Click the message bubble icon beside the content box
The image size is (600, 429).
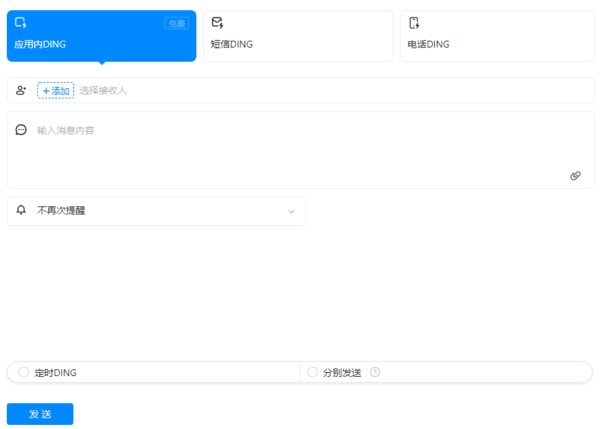point(21,130)
